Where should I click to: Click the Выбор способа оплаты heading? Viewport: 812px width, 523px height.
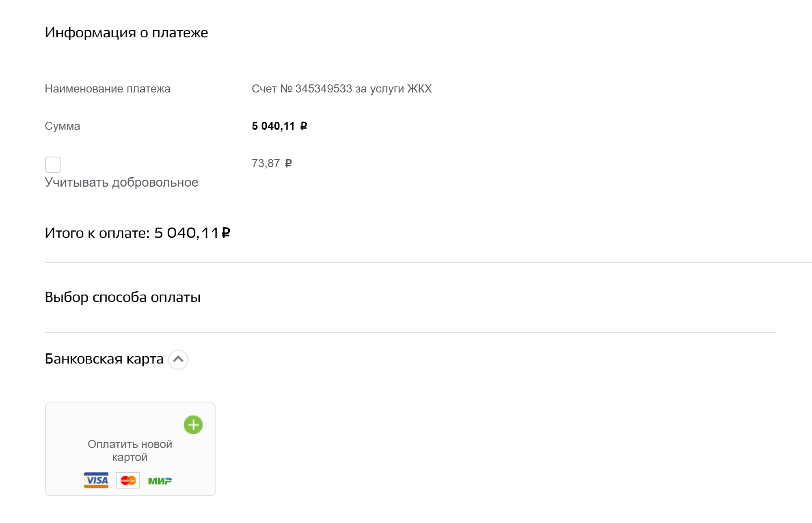[123, 297]
